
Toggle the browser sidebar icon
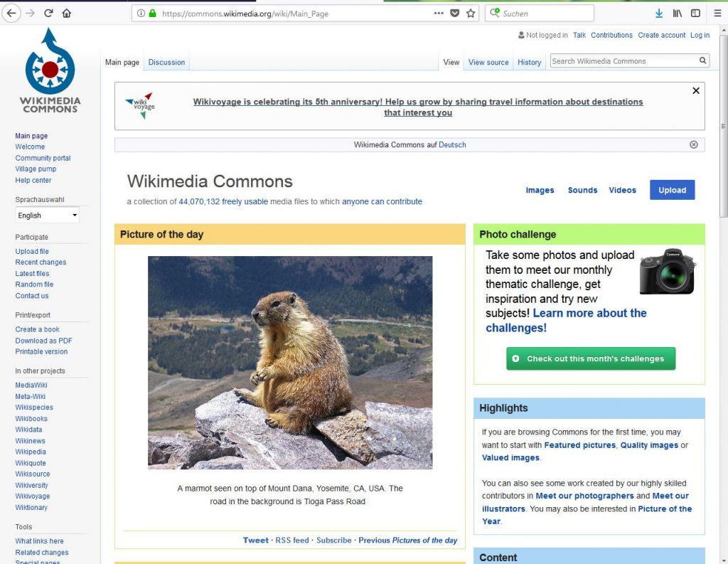pos(695,14)
